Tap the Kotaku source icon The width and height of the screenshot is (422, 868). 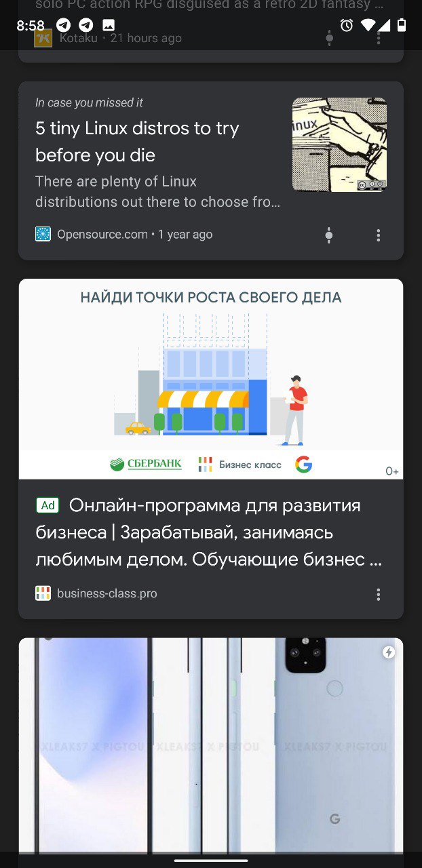43,38
